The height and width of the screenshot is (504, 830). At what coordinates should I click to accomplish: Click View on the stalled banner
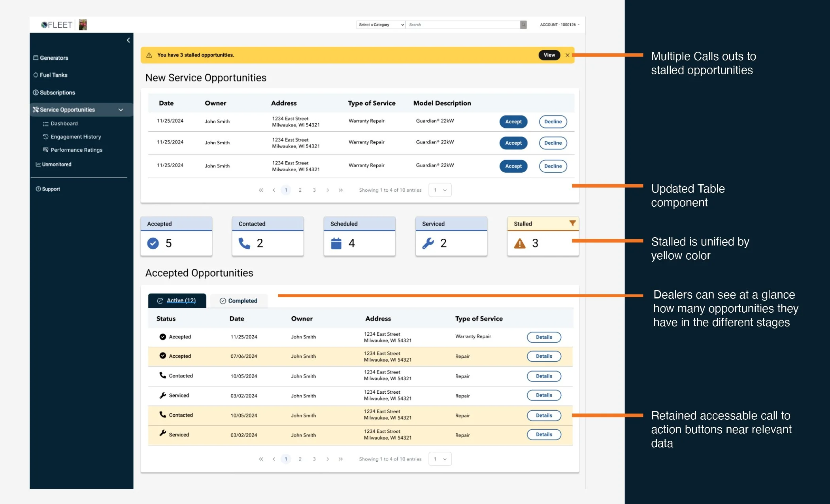click(549, 55)
